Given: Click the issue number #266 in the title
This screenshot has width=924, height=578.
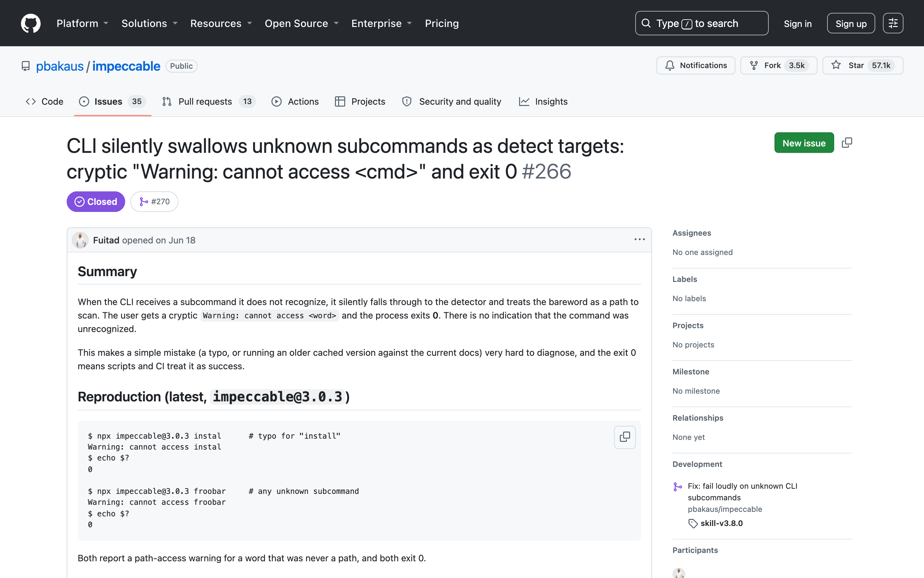Looking at the screenshot, I should tap(546, 171).
